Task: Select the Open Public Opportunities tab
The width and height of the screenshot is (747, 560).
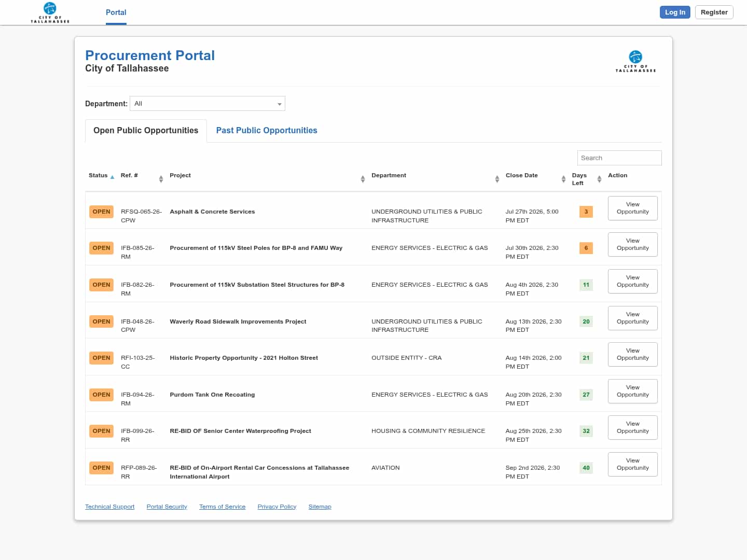Action: click(x=146, y=131)
